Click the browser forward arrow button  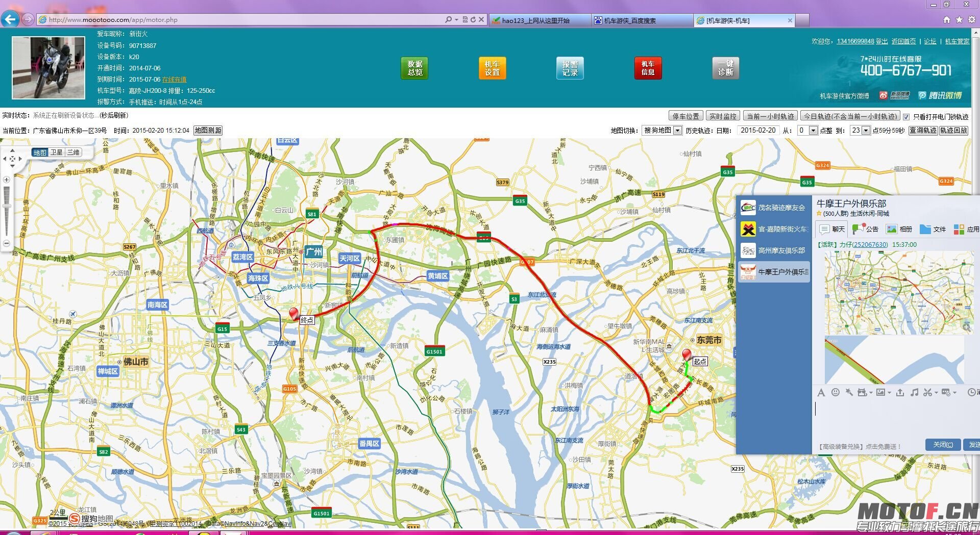tap(28, 19)
